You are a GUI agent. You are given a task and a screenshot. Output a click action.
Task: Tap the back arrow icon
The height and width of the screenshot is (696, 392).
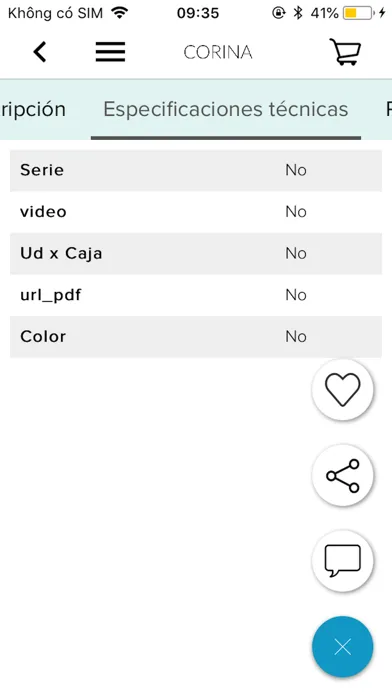pyautogui.click(x=40, y=52)
